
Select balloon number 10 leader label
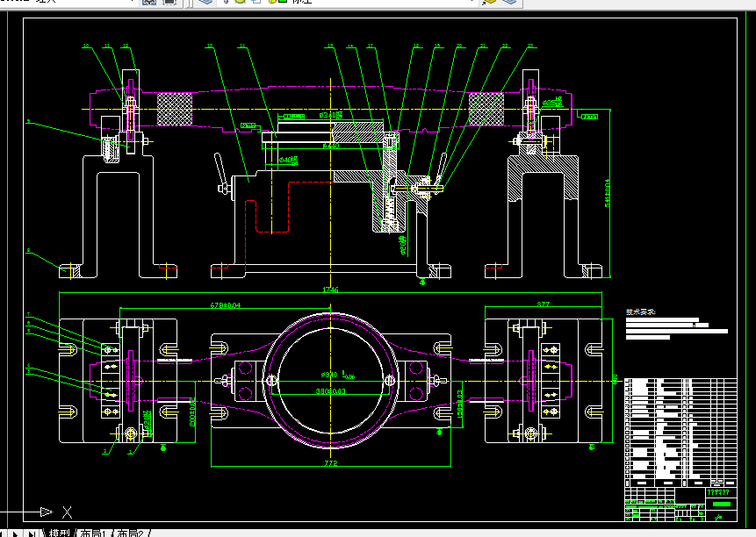tap(86, 46)
